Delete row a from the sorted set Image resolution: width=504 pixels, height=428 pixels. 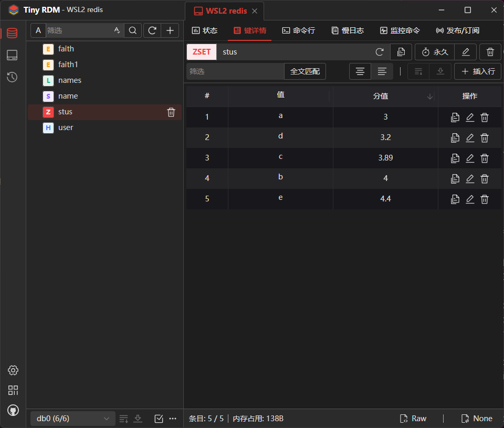point(485,117)
